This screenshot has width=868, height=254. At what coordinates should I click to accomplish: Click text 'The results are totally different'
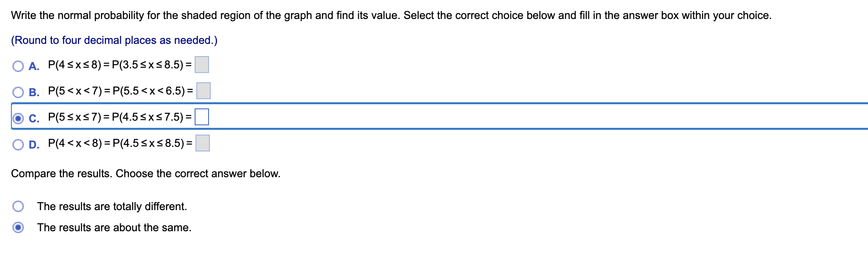coord(112,206)
